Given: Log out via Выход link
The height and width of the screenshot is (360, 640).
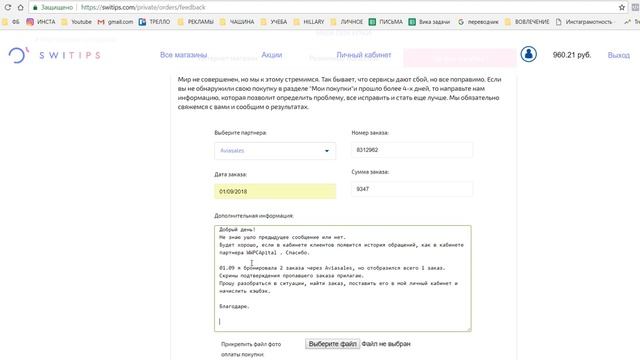Looking at the screenshot, I should [618, 55].
